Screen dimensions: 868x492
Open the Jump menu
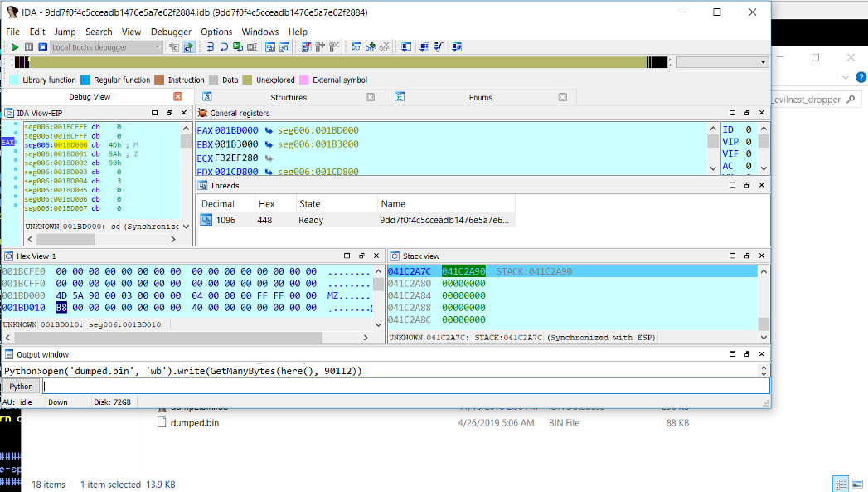tap(65, 32)
